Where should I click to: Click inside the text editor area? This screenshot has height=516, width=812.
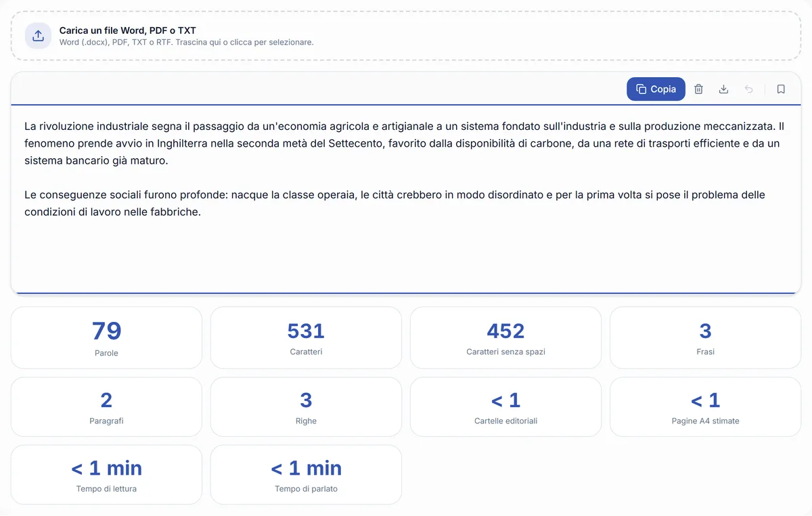click(x=406, y=200)
